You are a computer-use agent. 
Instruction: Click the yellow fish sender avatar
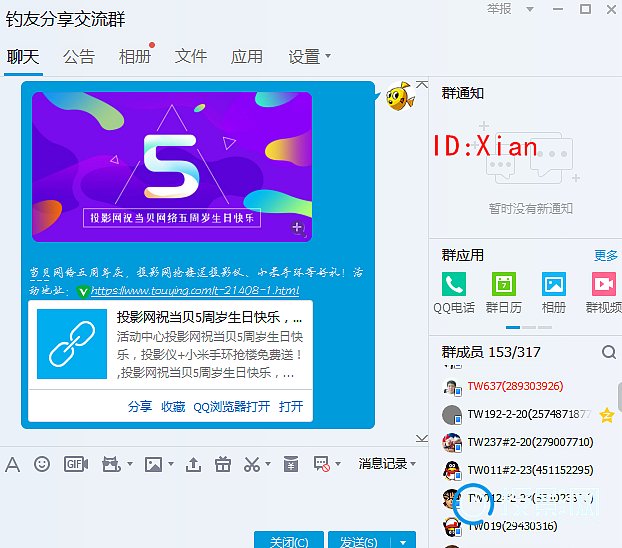click(400, 96)
